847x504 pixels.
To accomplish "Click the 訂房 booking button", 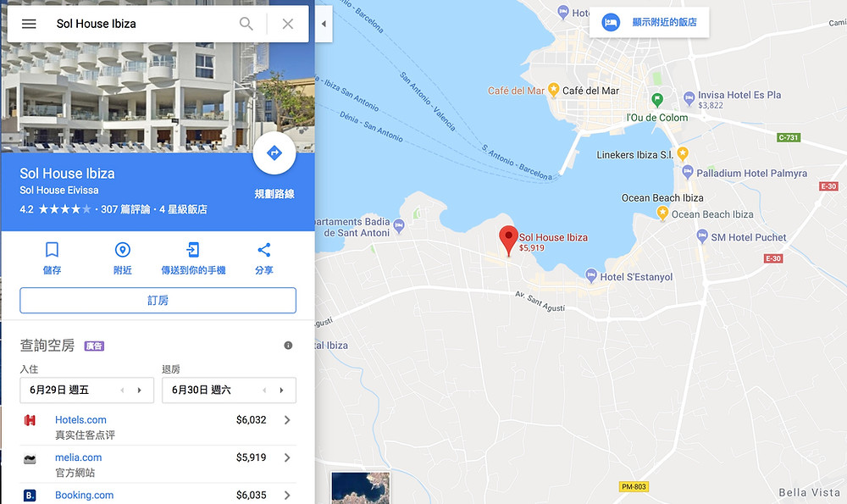I will 158,301.
